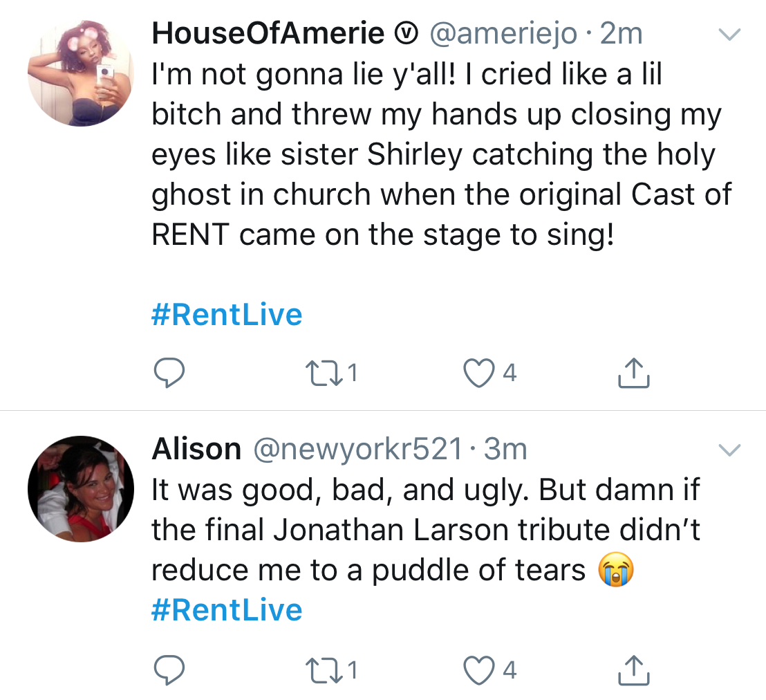Open Alison display name profile

(x=196, y=450)
